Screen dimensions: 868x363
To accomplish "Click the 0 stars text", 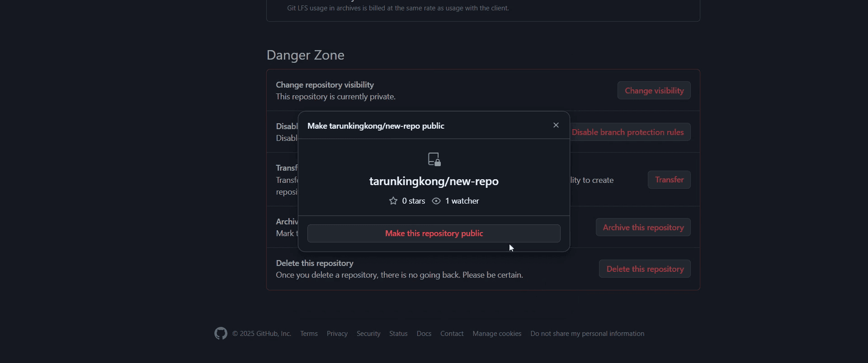I will pyautogui.click(x=414, y=201).
